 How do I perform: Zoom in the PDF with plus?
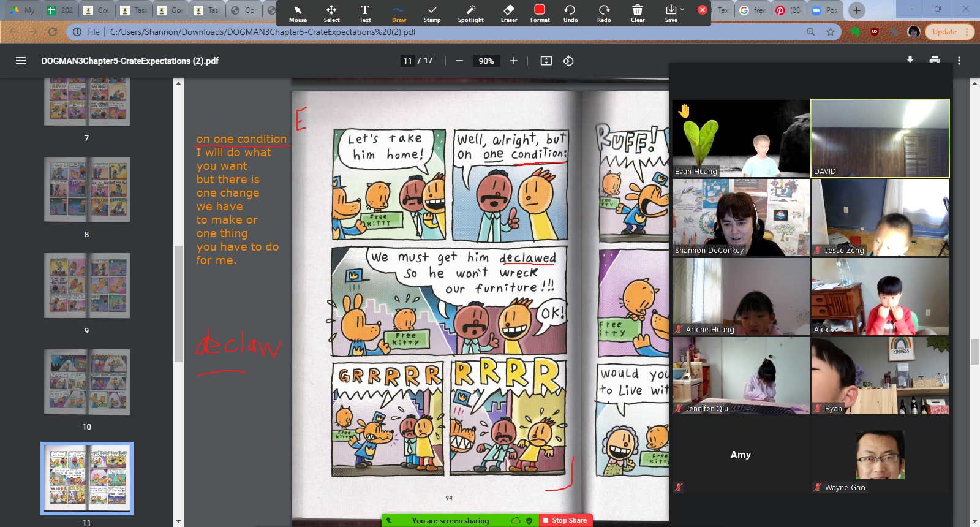coord(513,61)
